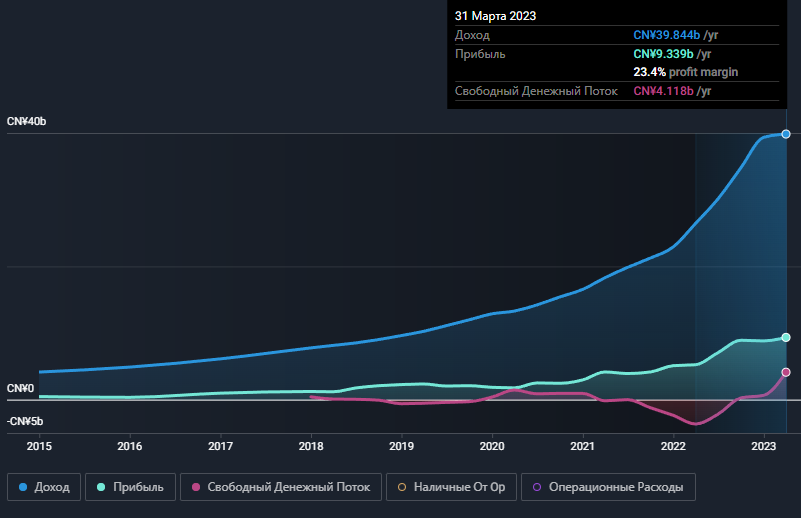Viewport: 801px width, 518px height.
Task: Click the CN¥4.118b free cash flow value
Action: (664, 91)
